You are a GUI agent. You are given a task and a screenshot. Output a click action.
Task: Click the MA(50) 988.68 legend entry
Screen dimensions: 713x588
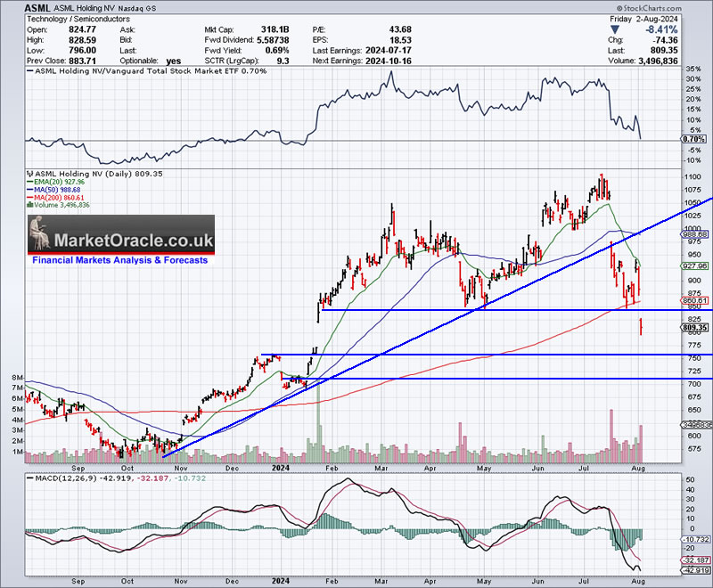click(54, 190)
